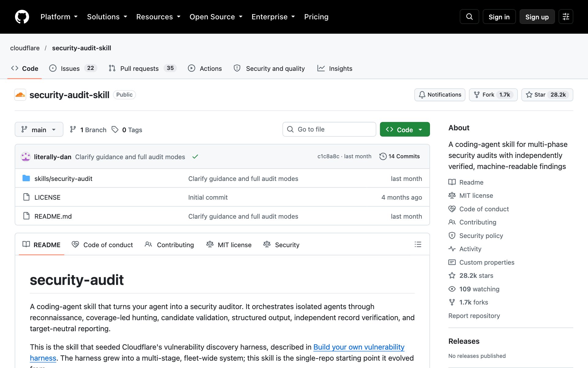
Task: Switch to the Issues tab
Action: (x=73, y=68)
